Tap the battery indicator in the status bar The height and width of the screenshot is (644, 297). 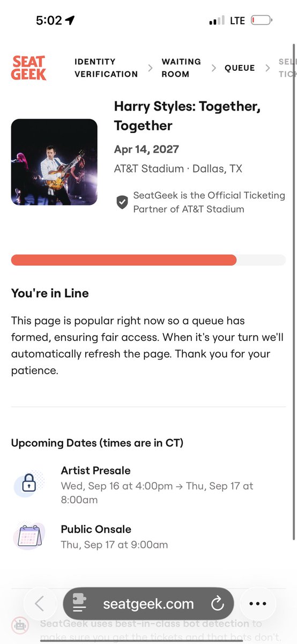coord(262,20)
